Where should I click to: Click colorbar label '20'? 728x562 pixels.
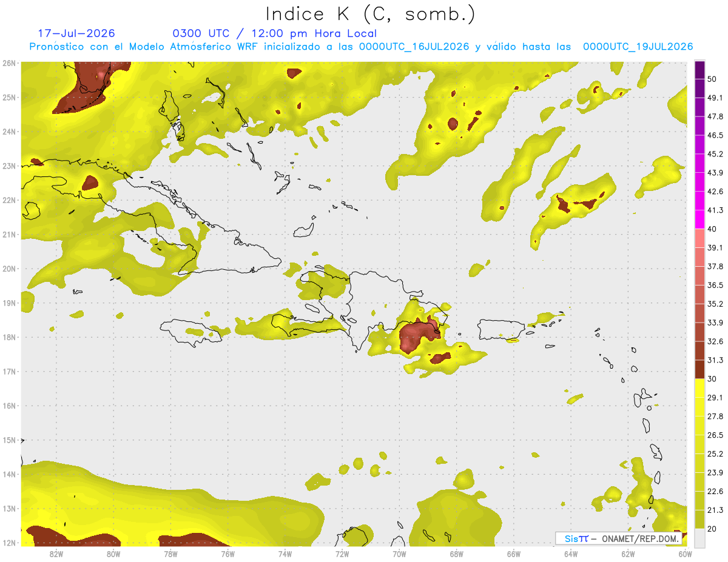tap(712, 528)
